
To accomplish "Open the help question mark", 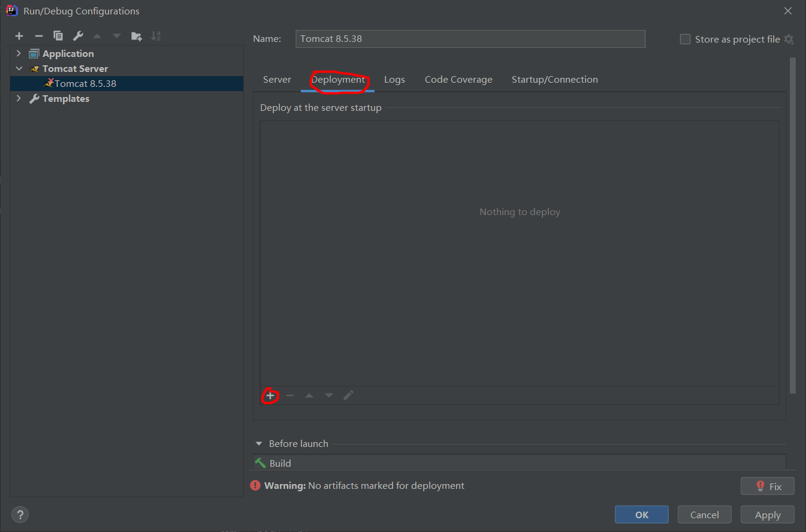I will pos(20,514).
